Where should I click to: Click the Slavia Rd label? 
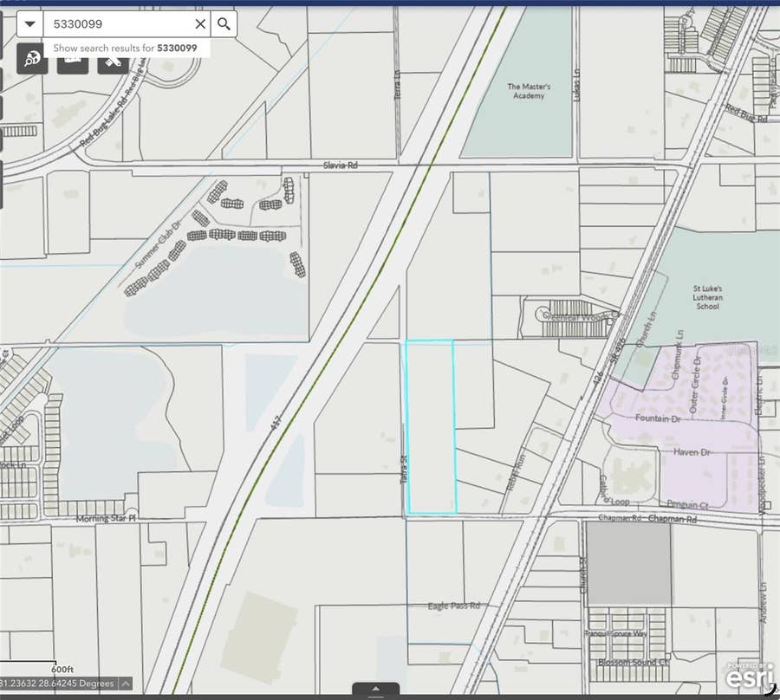(x=341, y=165)
